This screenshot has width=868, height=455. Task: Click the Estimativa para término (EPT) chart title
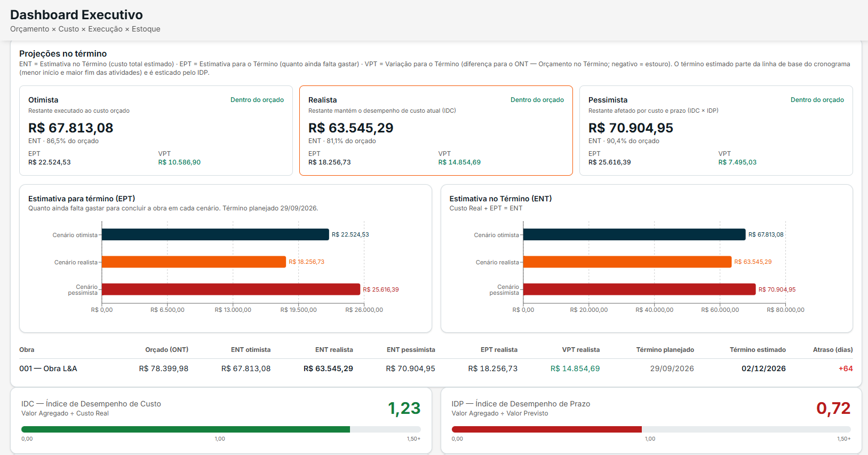coord(82,199)
